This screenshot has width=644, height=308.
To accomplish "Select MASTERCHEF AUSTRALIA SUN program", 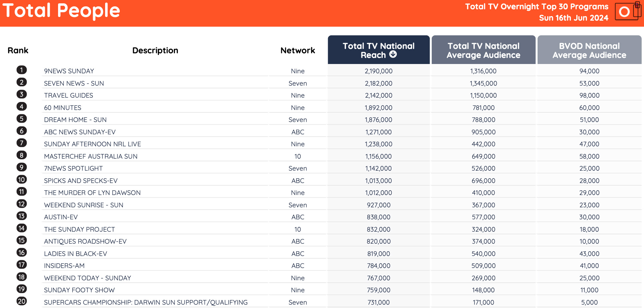I will pyautogui.click(x=91, y=156).
